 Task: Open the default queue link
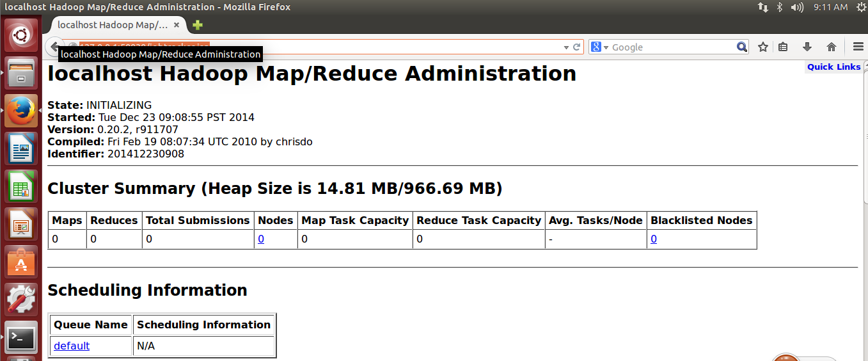coord(72,346)
